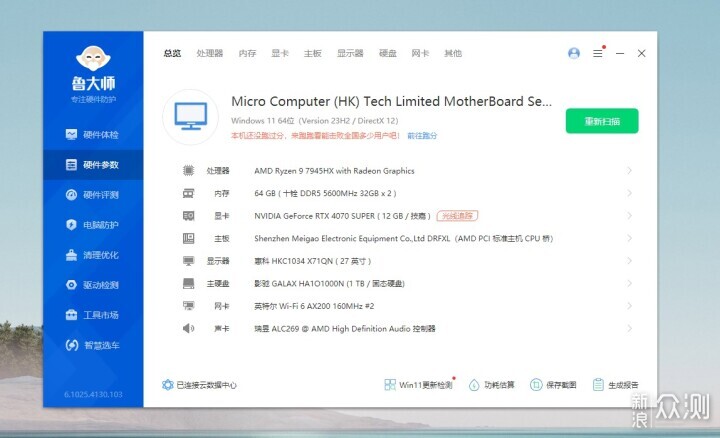Click the green 重新扫描 button

click(602, 121)
